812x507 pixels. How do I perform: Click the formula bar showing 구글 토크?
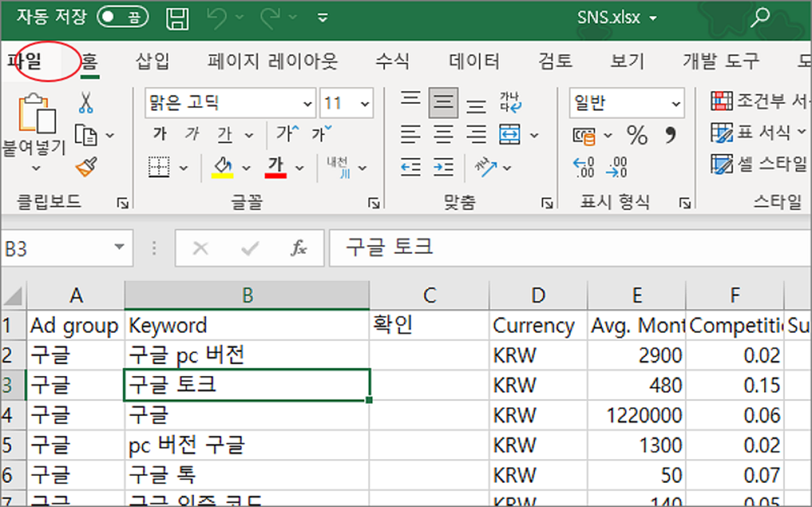[x=570, y=247]
